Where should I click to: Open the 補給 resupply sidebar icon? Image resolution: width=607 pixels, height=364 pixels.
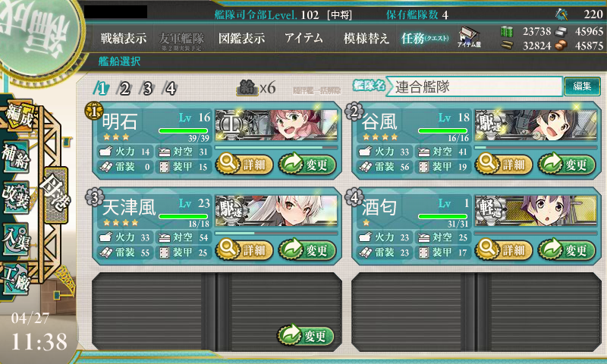(16, 156)
